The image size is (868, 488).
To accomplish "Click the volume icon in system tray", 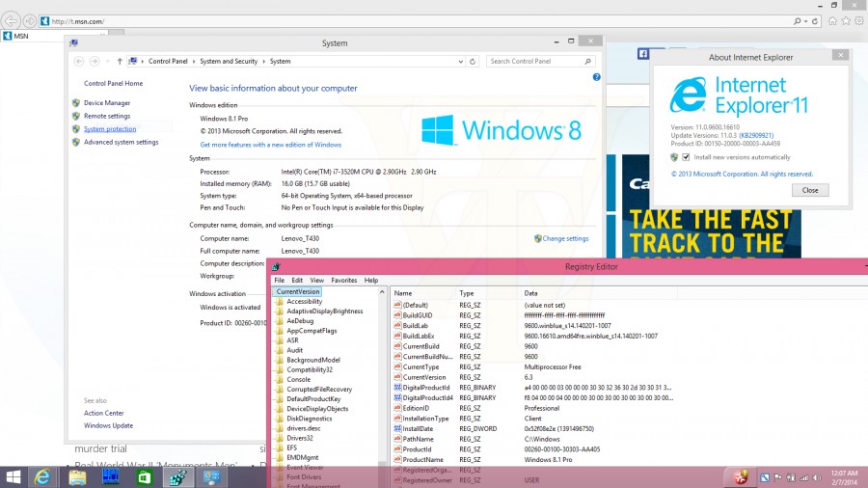I will (817, 477).
